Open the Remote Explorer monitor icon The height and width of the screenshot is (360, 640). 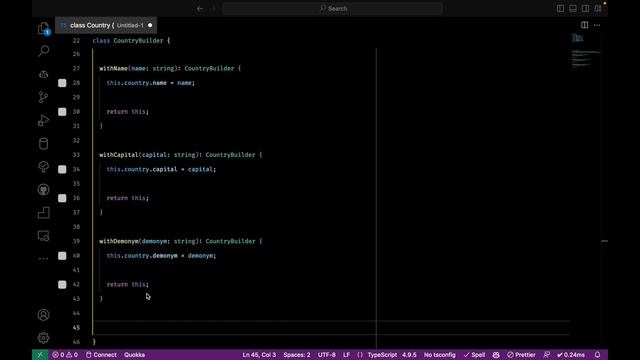[x=43, y=236]
